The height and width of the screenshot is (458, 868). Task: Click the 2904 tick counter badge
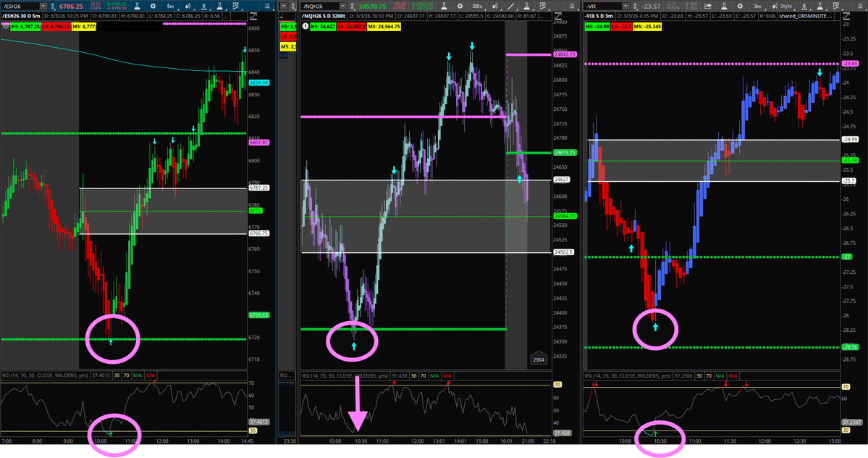click(539, 359)
